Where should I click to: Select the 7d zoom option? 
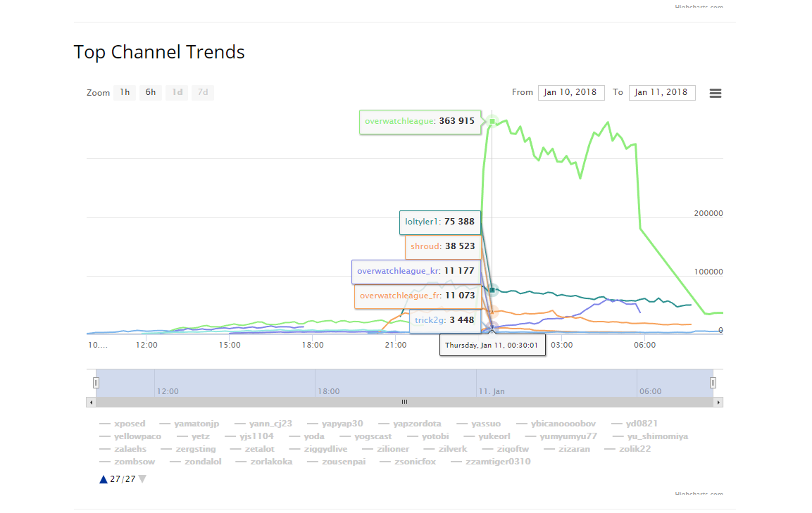tap(203, 93)
